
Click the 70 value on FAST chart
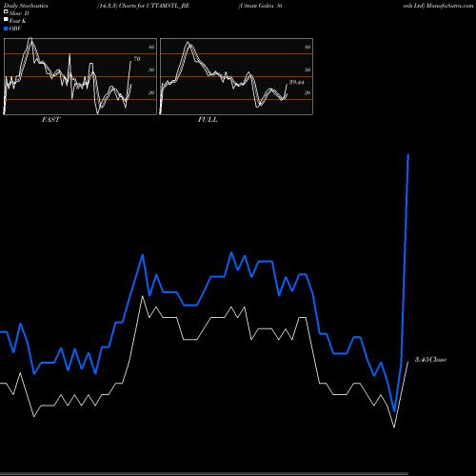[x=137, y=59]
